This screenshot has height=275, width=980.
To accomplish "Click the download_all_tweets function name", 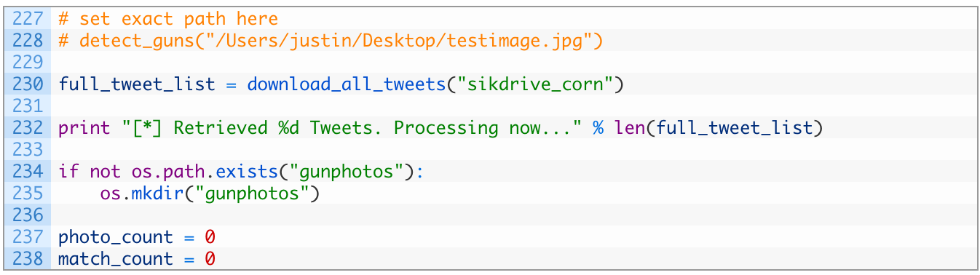I will [347, 84].
